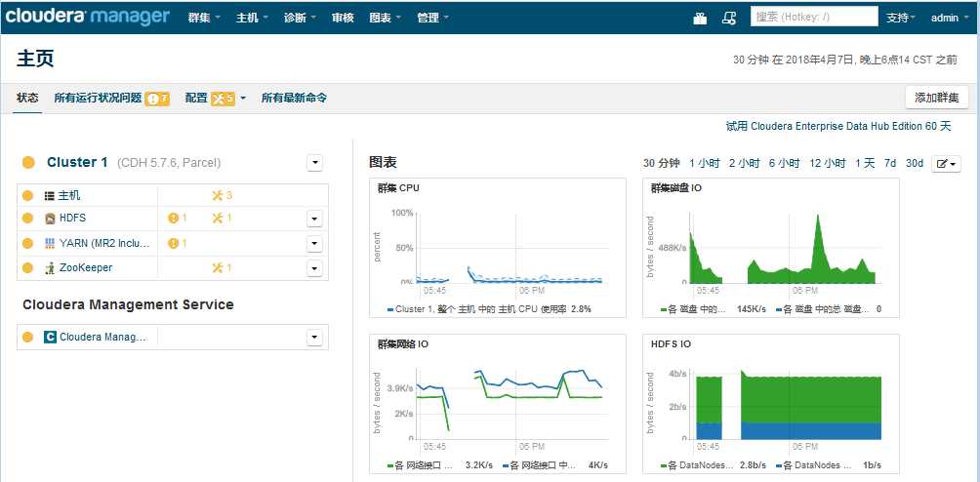Switch to 所有运行状况问题 tab

coord(98,98)
